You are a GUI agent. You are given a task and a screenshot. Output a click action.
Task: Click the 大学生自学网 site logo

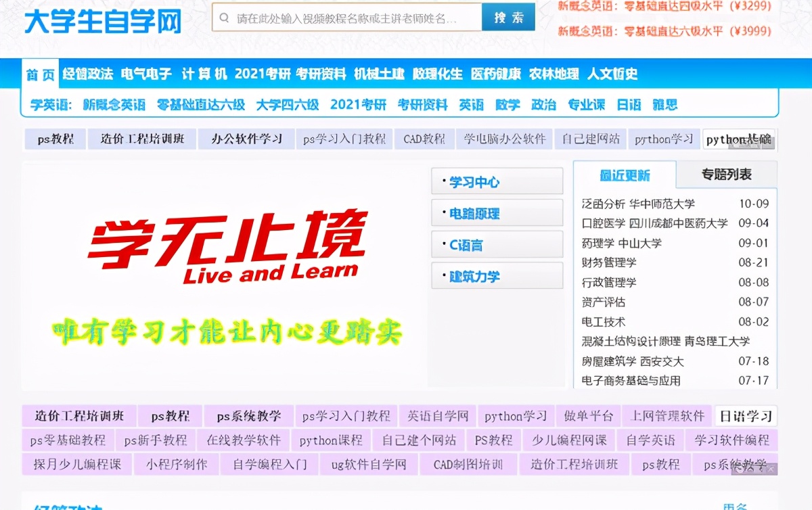click(103, 21)
